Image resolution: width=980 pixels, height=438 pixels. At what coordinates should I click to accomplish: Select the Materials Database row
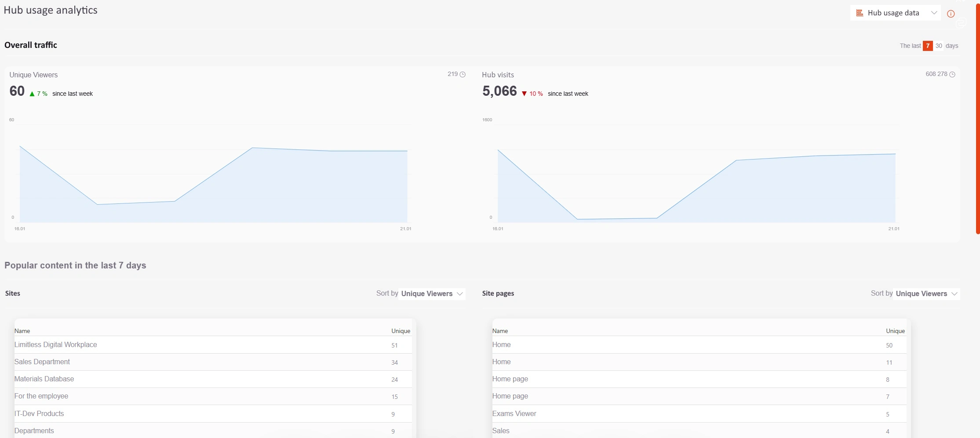point(44,379)
